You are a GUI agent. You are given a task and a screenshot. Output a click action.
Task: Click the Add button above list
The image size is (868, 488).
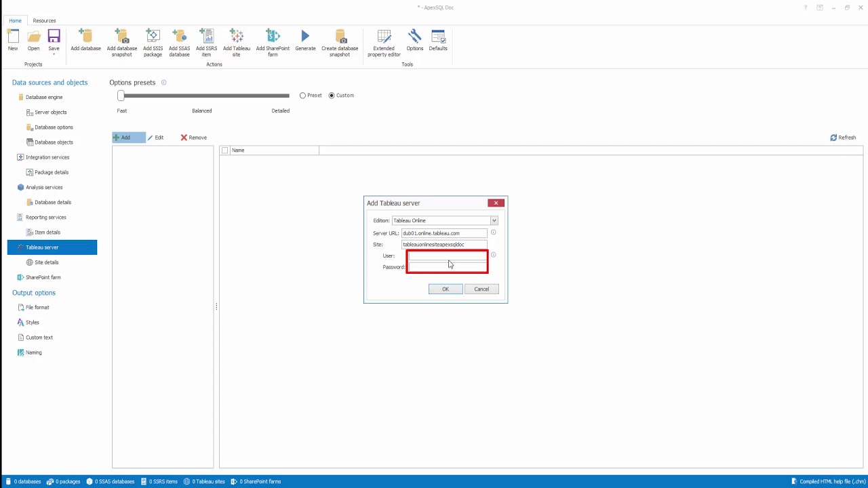point(128,138)
